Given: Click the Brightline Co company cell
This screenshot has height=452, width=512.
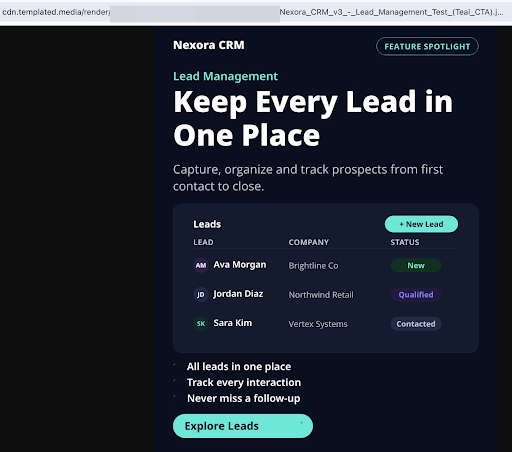Looking at the screenshot, I should pyautogui.click(x=313, y=266).
